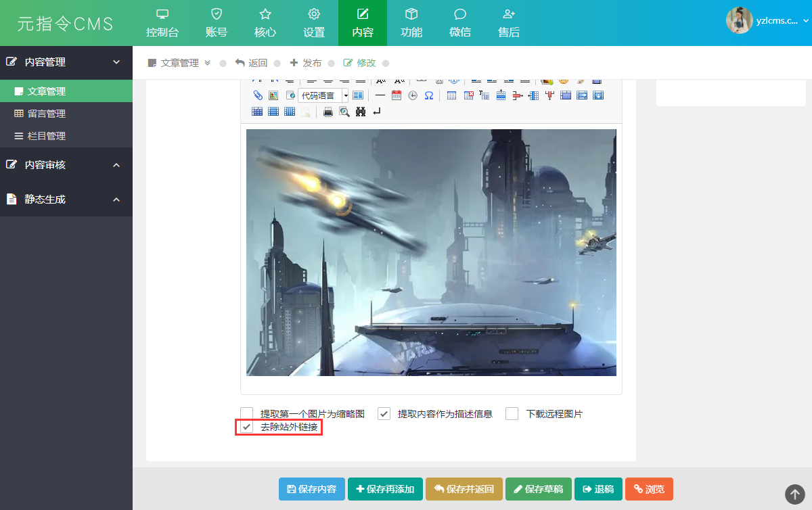Screen dimensions: 812x510
Task: Untick 提取内容作为描述信息 checkbox
Action: point(384,413)
